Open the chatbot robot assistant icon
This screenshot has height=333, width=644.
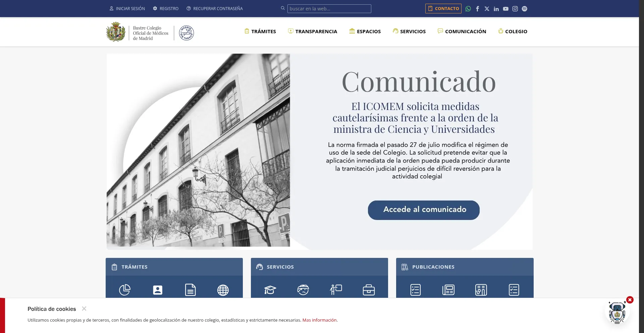(617, 313)
